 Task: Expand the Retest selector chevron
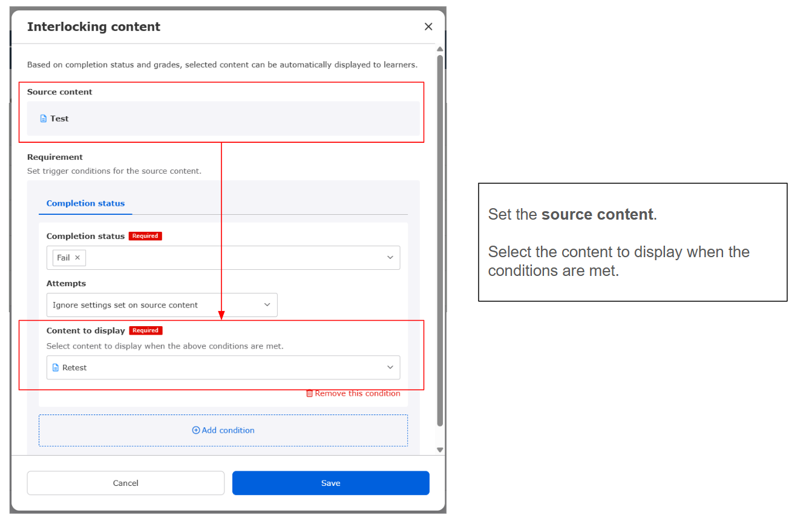390,368
